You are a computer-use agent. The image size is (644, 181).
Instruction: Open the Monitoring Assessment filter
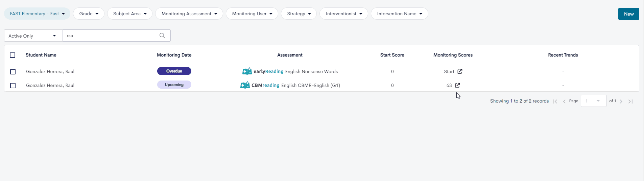(189, 14)
